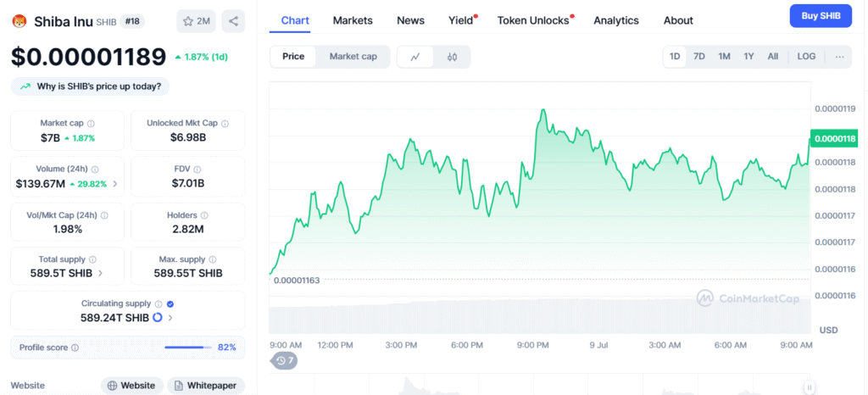Click the trend arrow icon in price explanation
Screen dimensions: 868x395
[25, 86]
